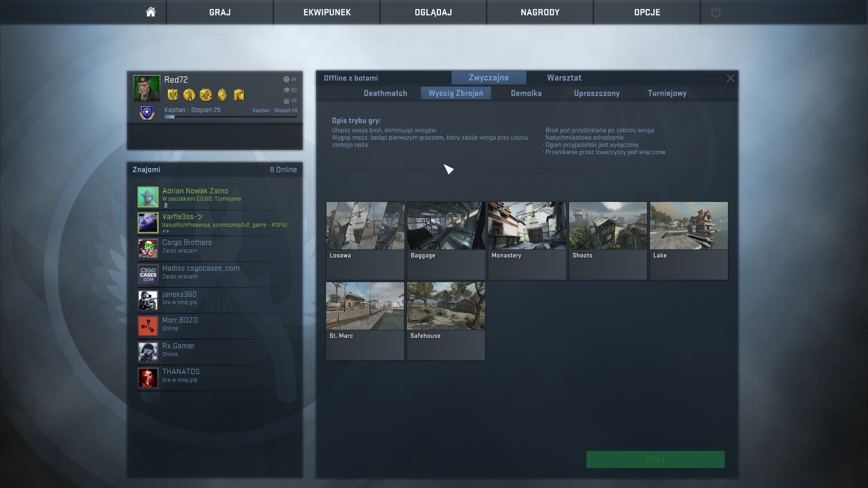The width and height of the screenshot is (868, 488).
Task: Open the EKWIPUNEK menu
Action: point(327,12)
